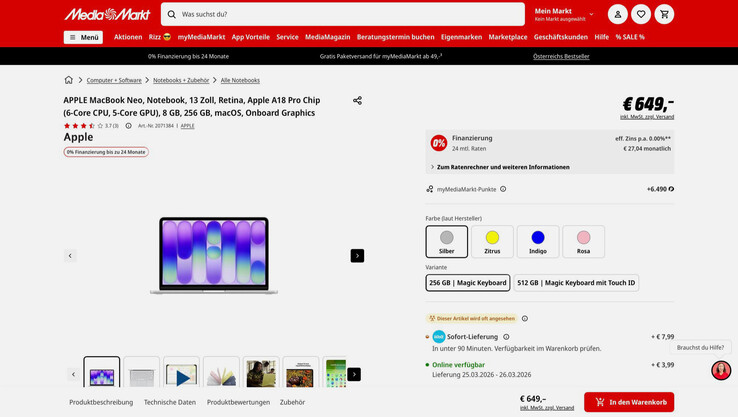Click 'inkl. MwSt. zzgl. Versand' under top price
738x417 pixels.
(647, 117)
